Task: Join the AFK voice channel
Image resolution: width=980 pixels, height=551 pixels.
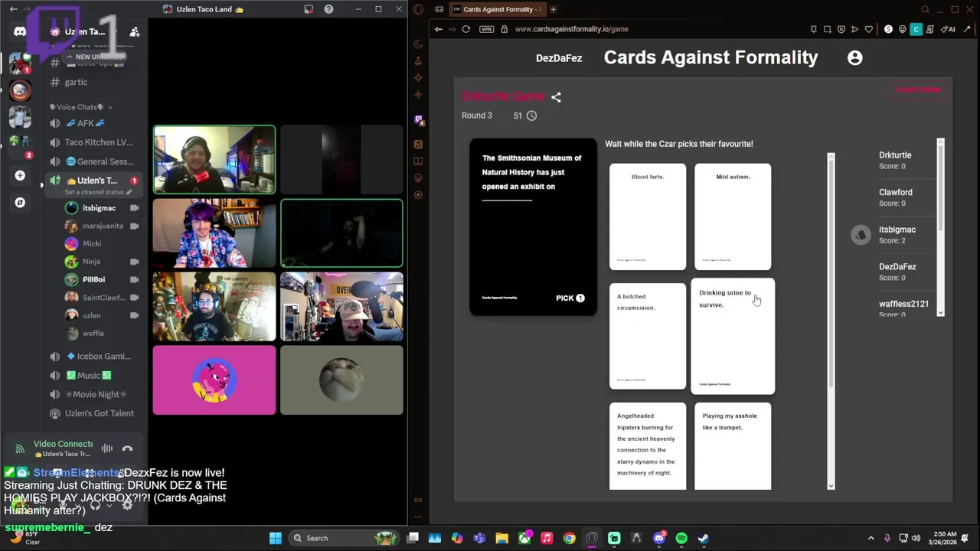Action: 93,123
